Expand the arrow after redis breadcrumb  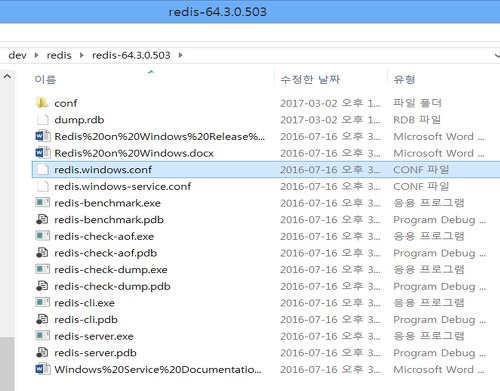(x=81, y=55)
